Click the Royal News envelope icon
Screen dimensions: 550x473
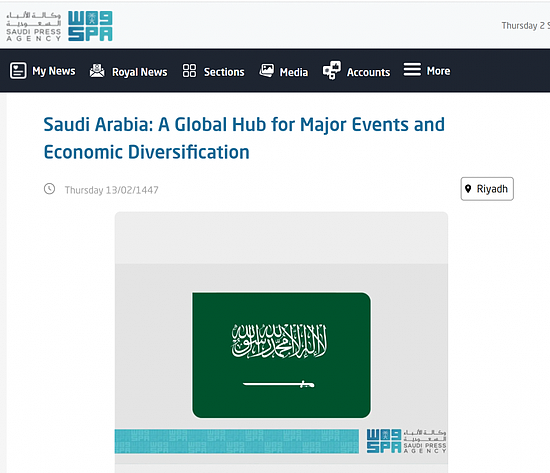(x=97, y=71)
